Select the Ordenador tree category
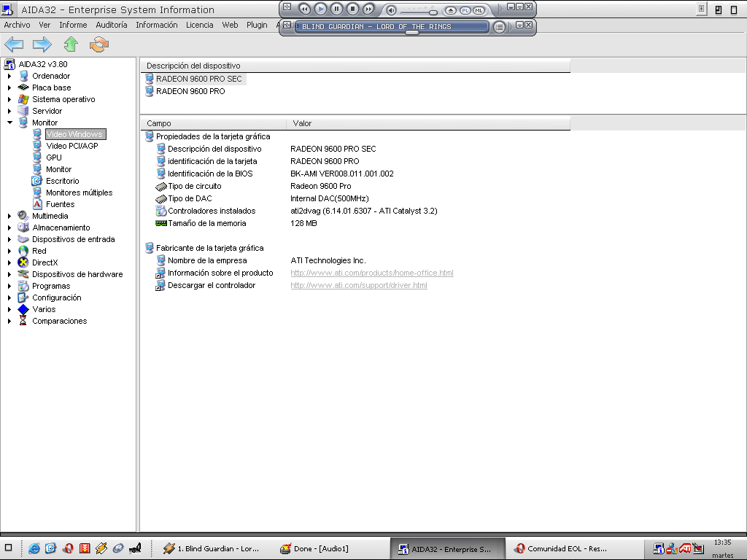The width and height of the screenshot is (747, 560). (x=51, y=76)
